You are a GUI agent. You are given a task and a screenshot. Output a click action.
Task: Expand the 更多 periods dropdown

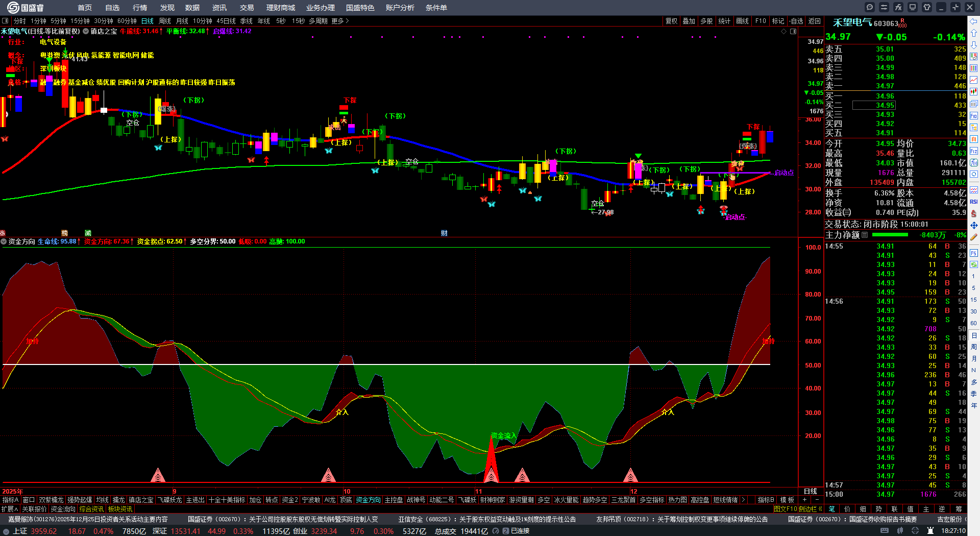coord(340,21)
